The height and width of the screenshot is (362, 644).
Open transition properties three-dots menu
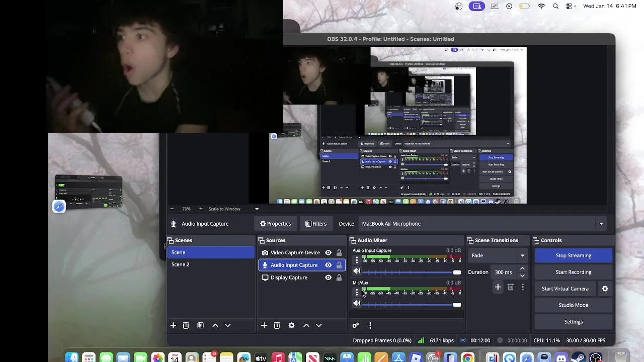coord(522,287)
